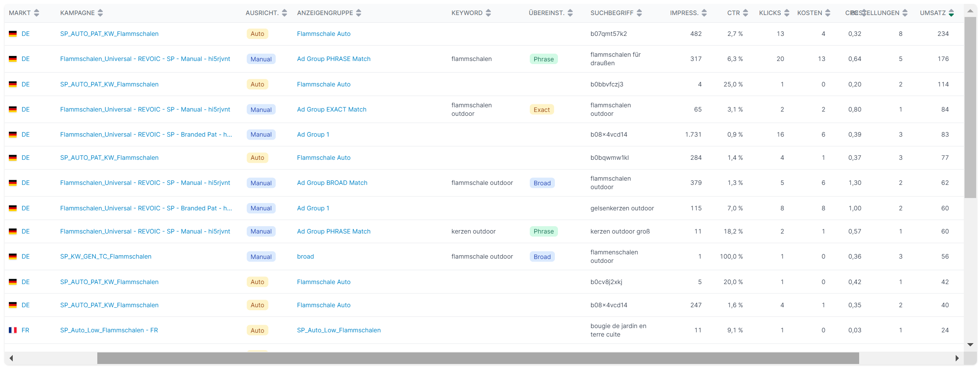
Task: Sort by BESTELLUNGEN column arrows
Action: (905, 13)
